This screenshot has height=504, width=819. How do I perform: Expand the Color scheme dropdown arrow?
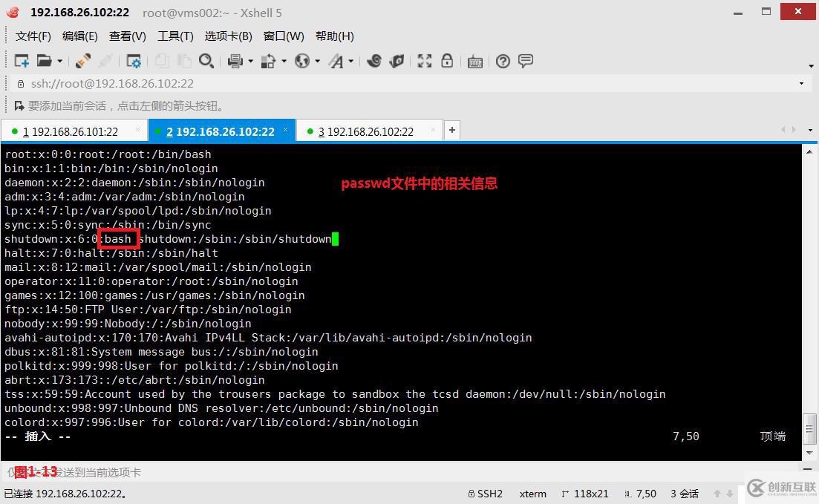tap(284, 62)
